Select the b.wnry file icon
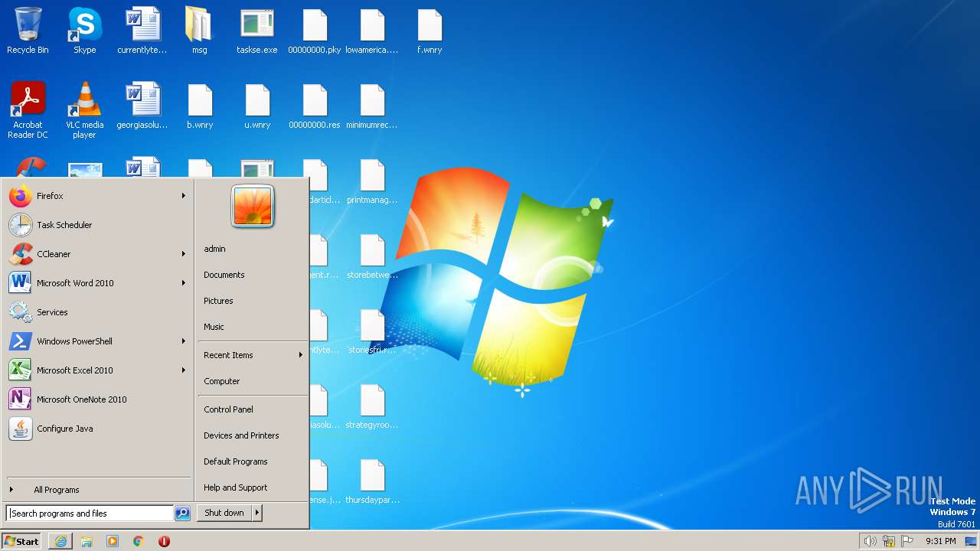Viewport: 980px width, 551px height. coord(200,106)
